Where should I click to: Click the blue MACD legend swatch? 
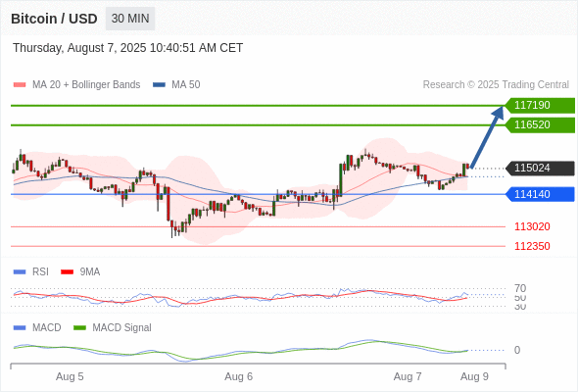pyautogui.click(x=20, y=328)
